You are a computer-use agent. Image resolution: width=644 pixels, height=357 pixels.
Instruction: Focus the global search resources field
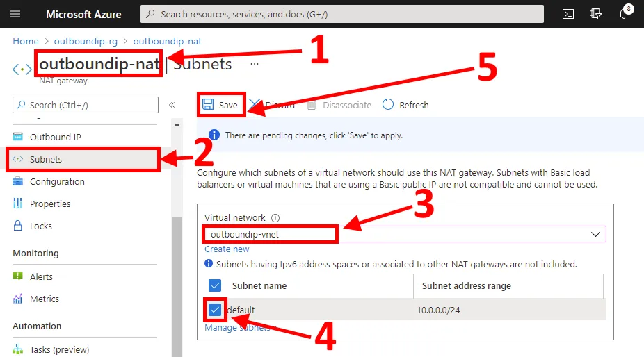pos(341,14)
